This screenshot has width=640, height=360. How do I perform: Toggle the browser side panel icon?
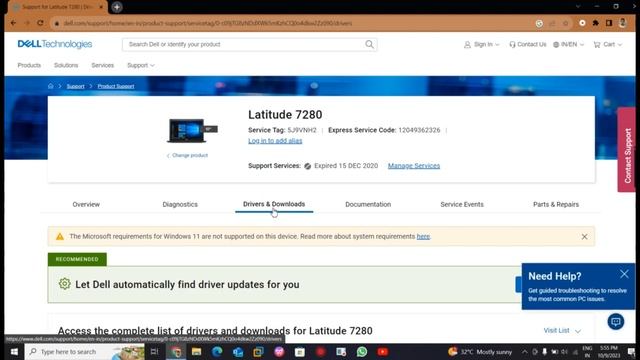[x=609, y=23]
